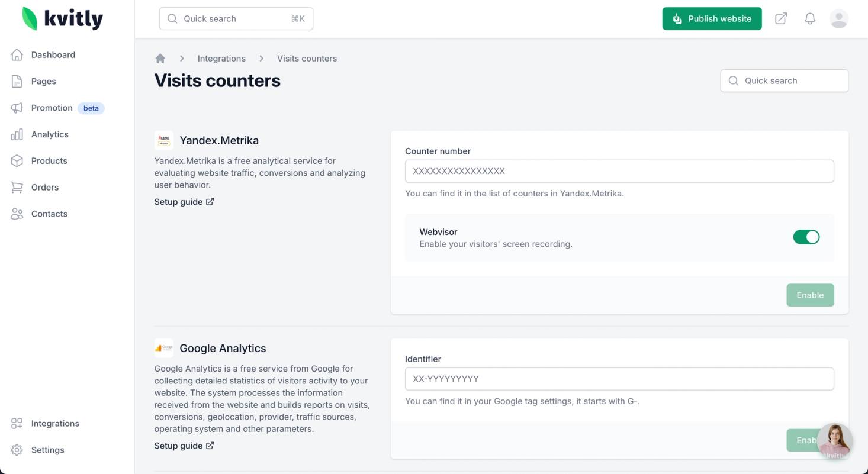Click external link icon for Google Setup guide
The height and width of the screenshot is (474, 868).
click(210, 446)
